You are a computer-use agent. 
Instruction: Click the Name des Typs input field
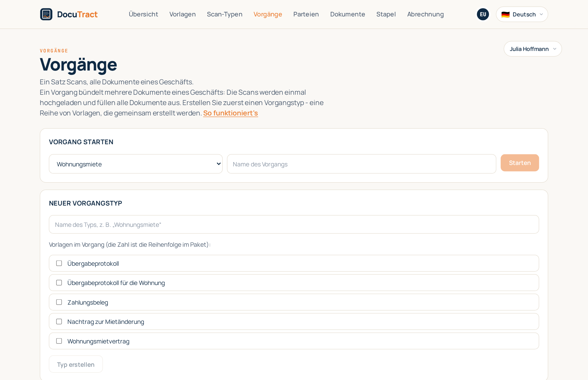(x=294, y=225)
